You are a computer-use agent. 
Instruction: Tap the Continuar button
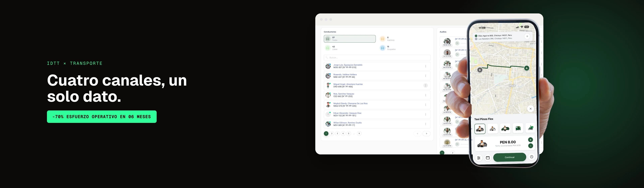(x=509, y=157)
